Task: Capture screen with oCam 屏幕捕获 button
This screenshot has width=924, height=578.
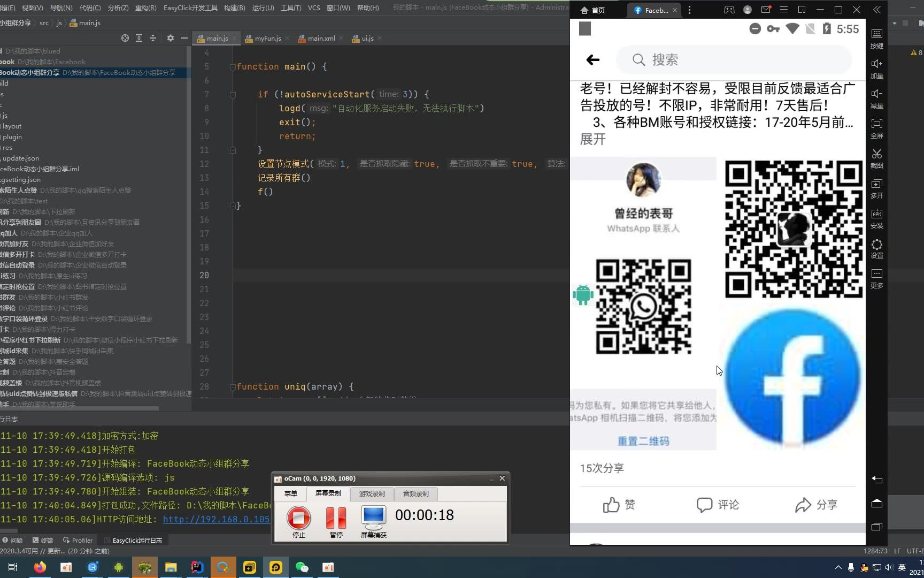Action: (373, 522)
